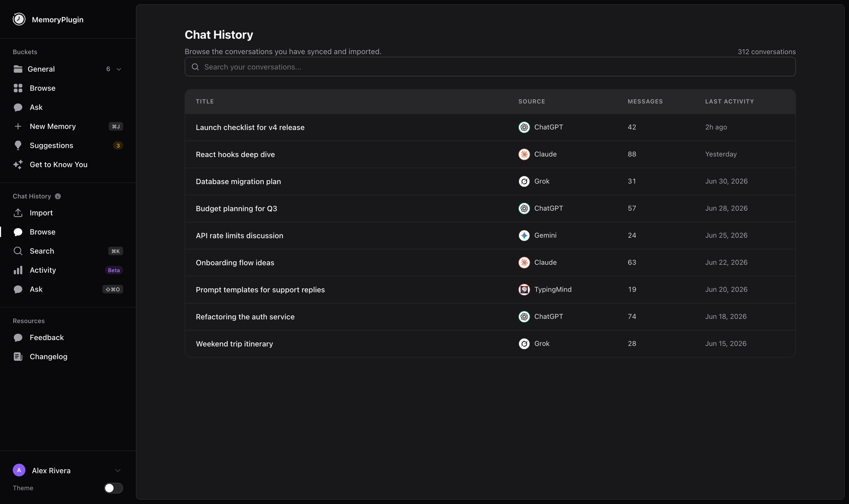Click the Activity bar chart icon

[x=18, y=270]
